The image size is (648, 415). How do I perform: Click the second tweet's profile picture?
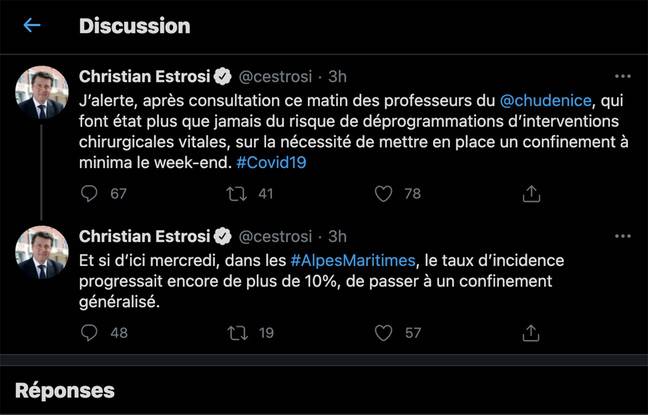(x=42, y=252)
